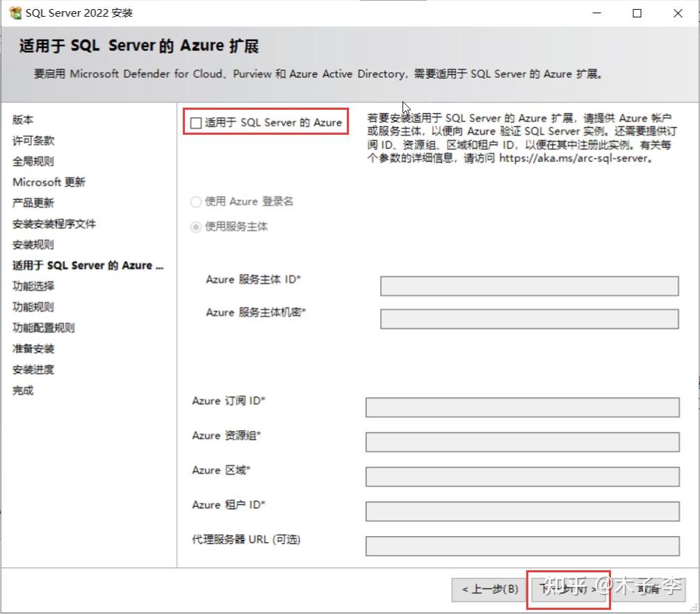Viewport: 700px width, 614px height.
Task: Open the 产品更新 step
Action: point(32,203)
